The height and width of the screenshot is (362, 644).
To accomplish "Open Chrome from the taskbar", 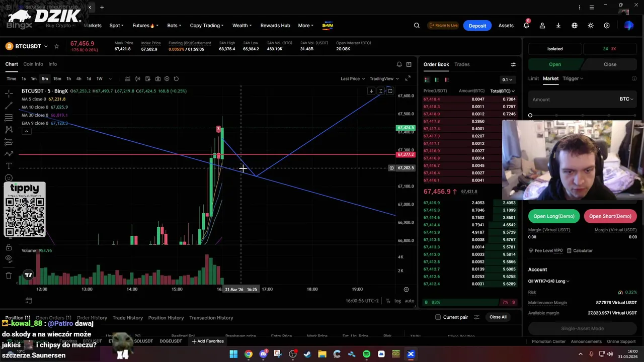I will [x=248, y=354].
